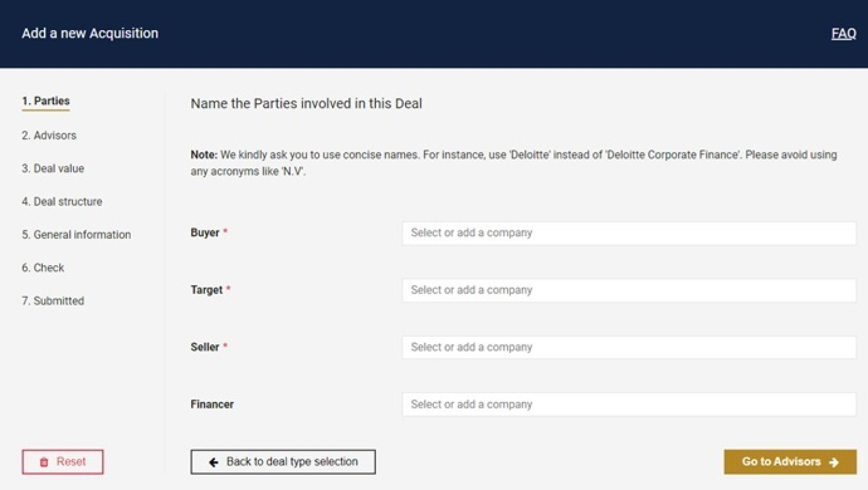Go to the Advisors step in sidebar

point(49,136)
